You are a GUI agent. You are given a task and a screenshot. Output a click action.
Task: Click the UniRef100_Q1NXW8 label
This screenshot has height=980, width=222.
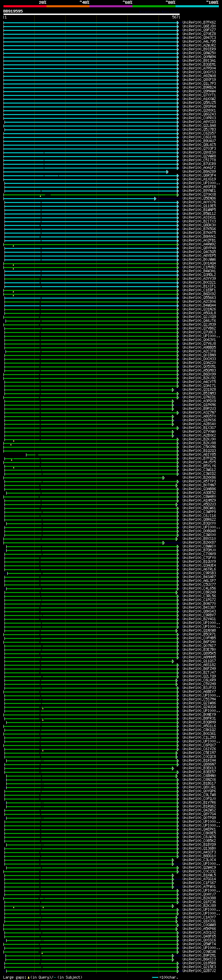click(x=199, y=630)
